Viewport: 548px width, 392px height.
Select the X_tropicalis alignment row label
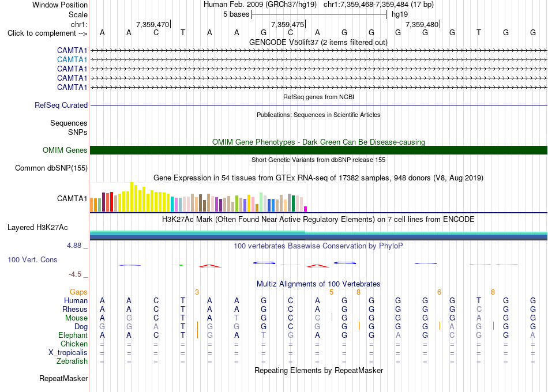pyautogui.click(x=68, y=353)
